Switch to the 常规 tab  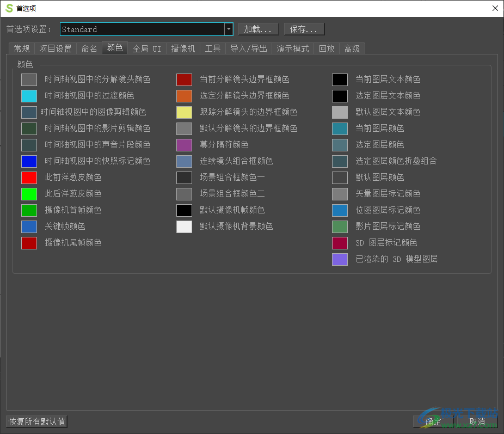[x=22, y=48]
